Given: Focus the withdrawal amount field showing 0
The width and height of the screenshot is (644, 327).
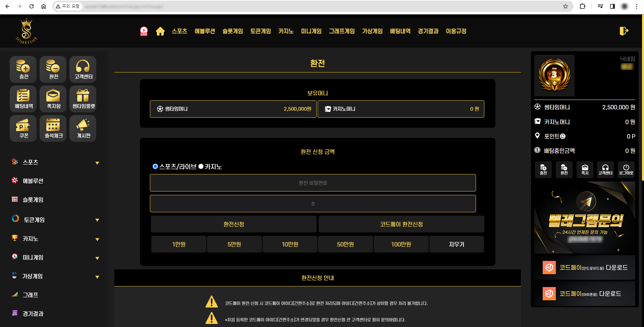Looking at the screenshot, I should tap(313, 204).
